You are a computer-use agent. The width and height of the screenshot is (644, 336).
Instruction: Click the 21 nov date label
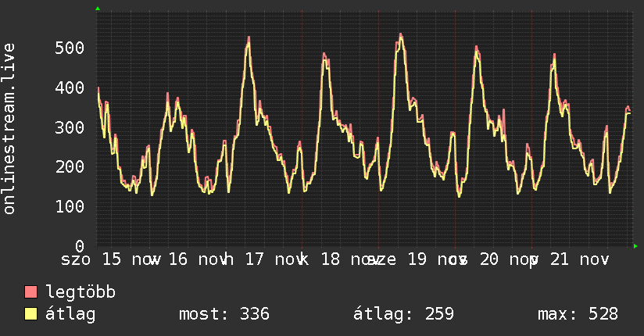(x=579, y=259)
